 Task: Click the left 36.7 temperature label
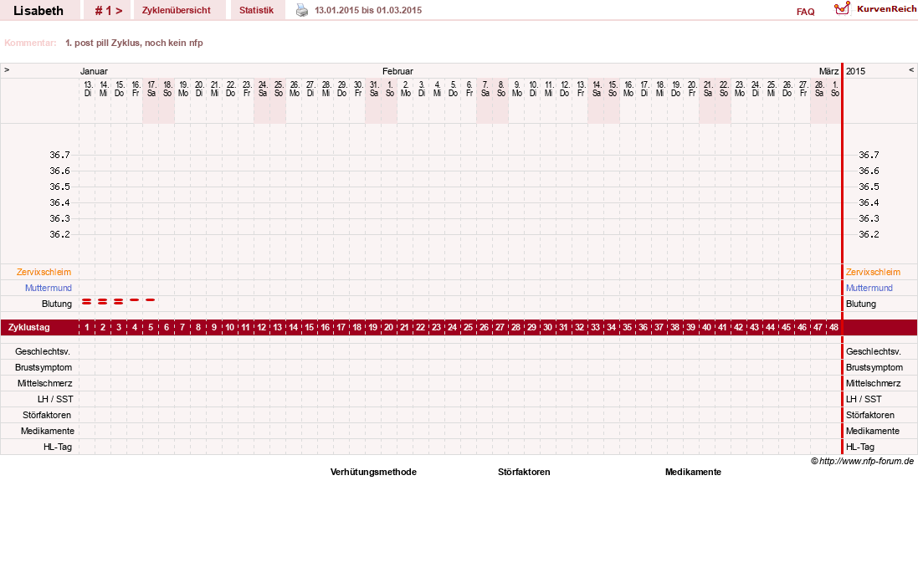click(59, 155)
